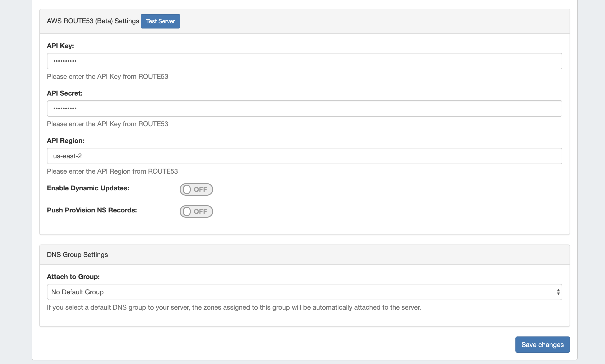Click the API Secret label
Screen dimensions: 605x364
tap(64, 93)
